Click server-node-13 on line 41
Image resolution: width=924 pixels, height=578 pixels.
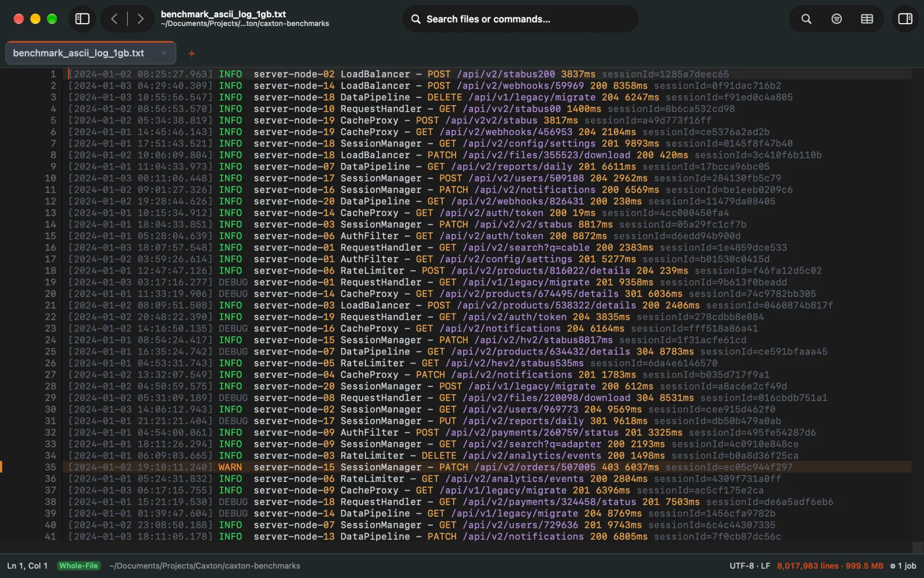[x=294, y=536]
